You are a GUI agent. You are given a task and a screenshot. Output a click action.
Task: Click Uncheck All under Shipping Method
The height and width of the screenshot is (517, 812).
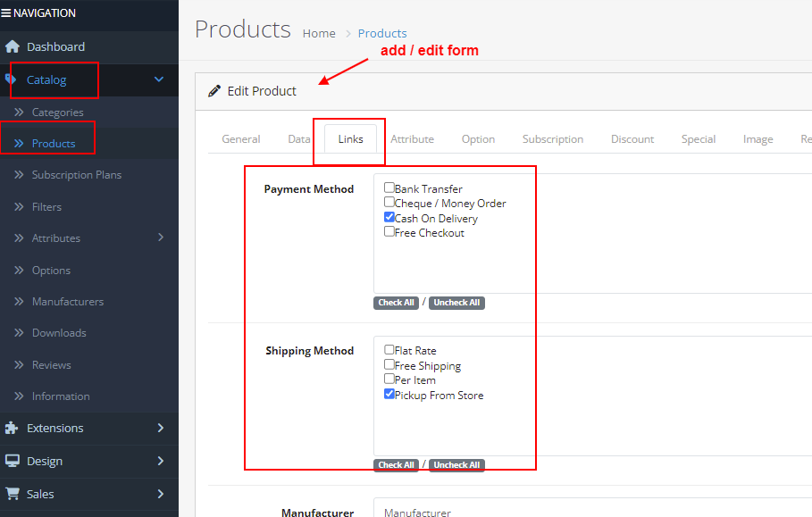[x=456, y=464]
